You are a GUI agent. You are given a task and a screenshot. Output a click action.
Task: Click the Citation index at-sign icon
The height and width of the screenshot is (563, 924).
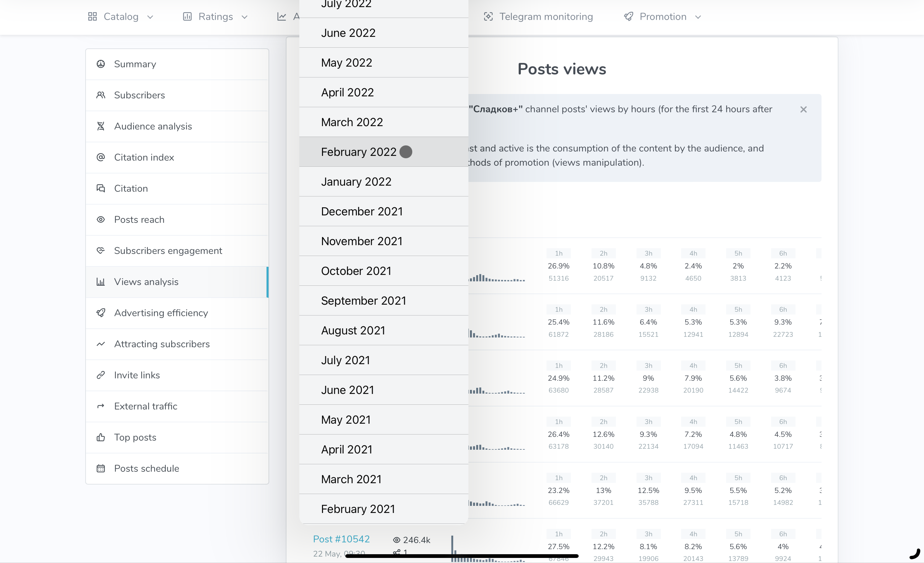(100, 158)
